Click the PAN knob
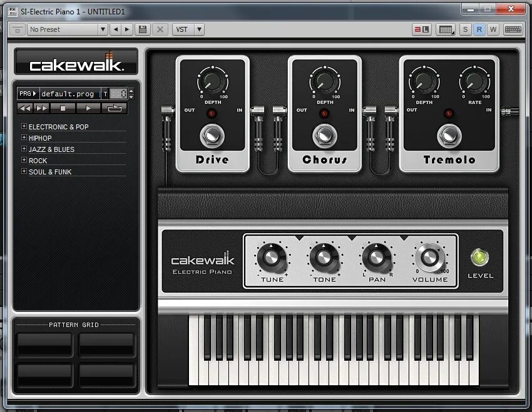Screen dimensions: 532x412 pyautogui.click(x=377, y=258)
